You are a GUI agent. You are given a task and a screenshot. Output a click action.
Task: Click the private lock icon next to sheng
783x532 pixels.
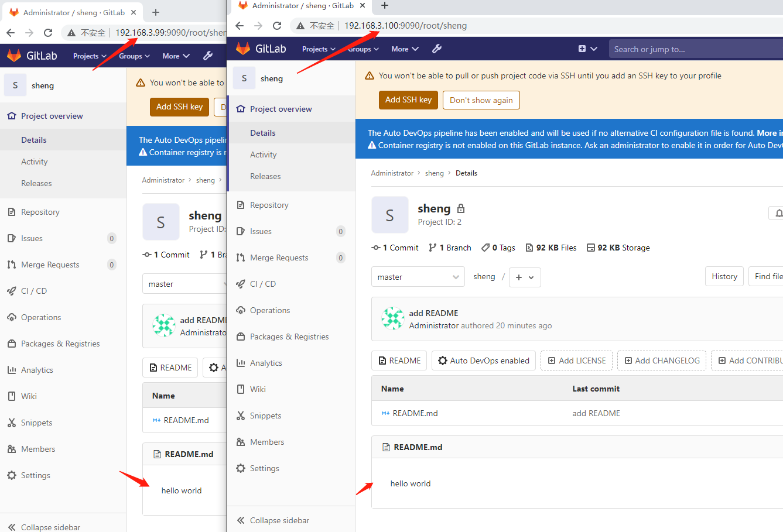(461, 208)
